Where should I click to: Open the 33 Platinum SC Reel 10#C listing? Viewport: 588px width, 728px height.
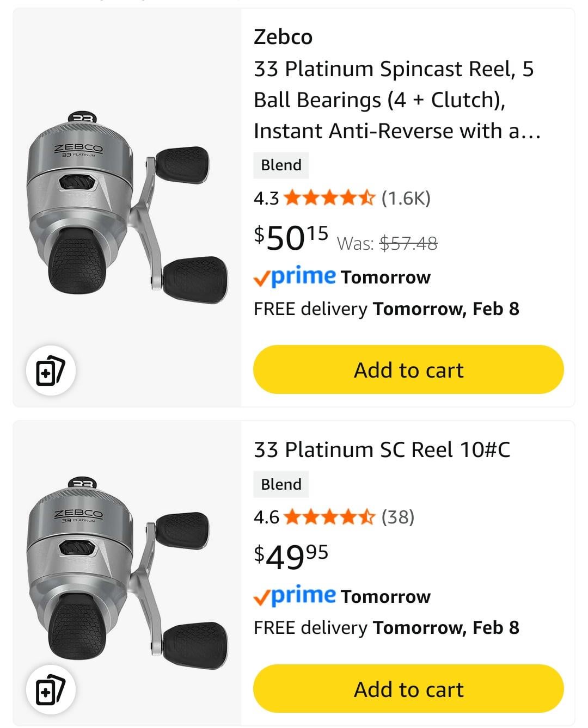click(x=382, y=450)
